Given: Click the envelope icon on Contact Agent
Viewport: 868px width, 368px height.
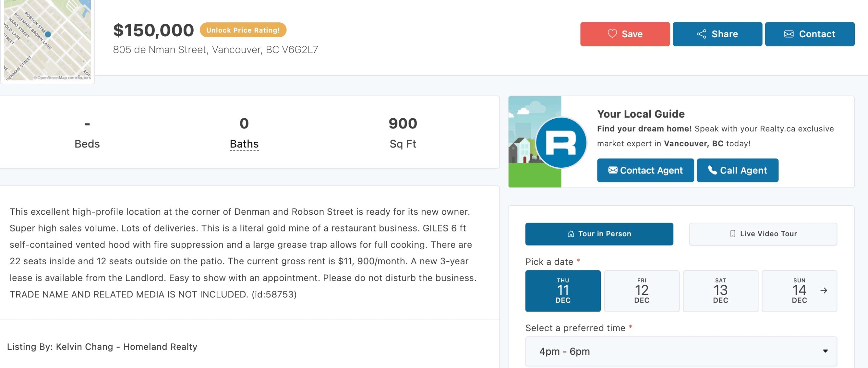Looking at the screenshot, I should tap(613, 170).
